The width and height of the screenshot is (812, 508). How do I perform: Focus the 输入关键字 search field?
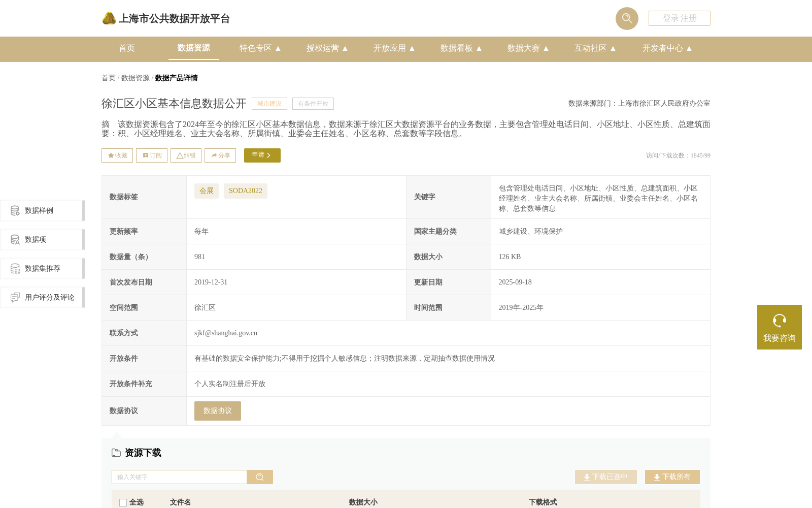click(x=179, y=477)
